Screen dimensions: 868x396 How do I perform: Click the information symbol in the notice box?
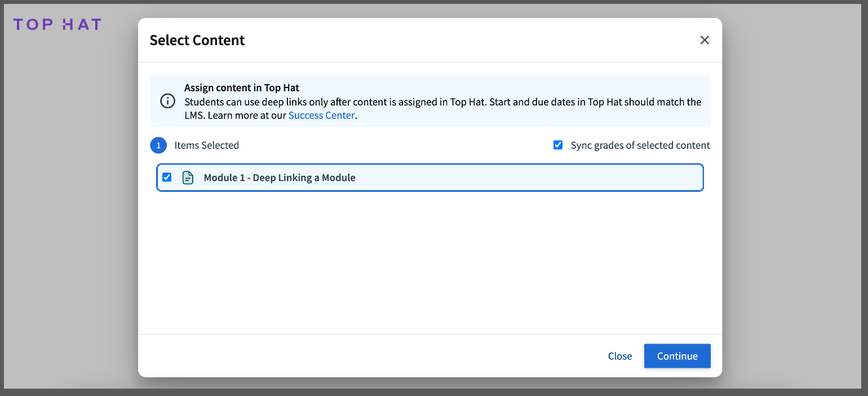[167, 101]
